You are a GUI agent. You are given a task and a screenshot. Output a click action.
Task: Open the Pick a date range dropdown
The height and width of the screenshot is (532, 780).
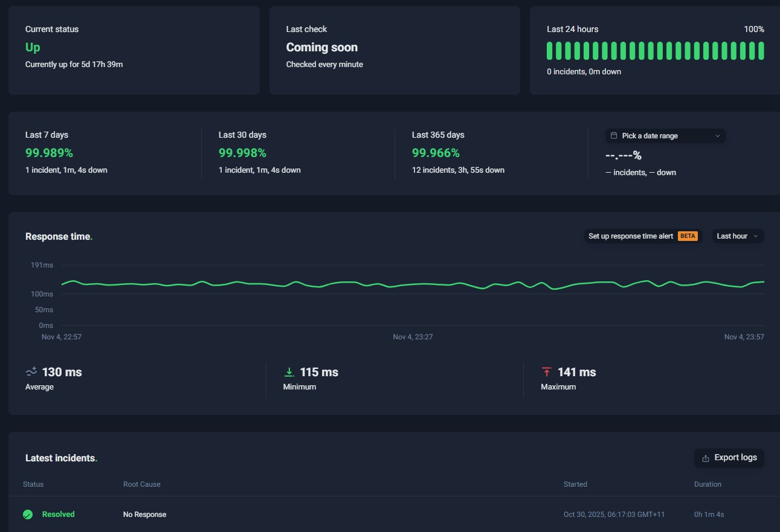(665, 136)
